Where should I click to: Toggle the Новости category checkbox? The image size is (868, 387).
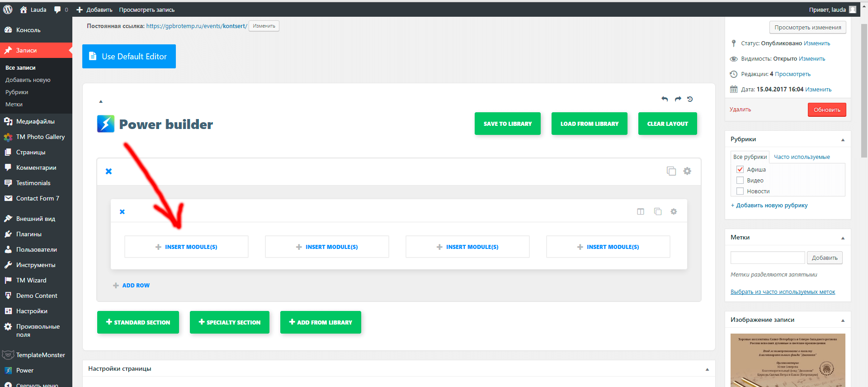coord(740,191)
